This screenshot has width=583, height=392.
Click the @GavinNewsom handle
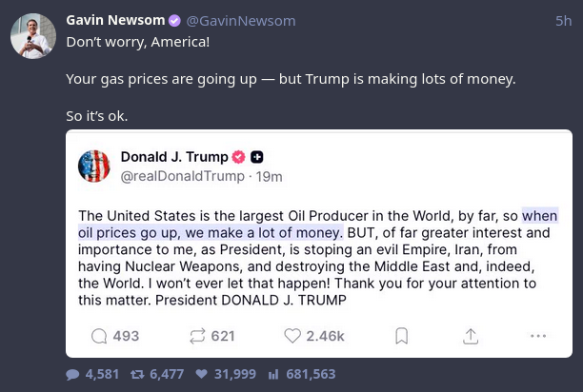240,20
